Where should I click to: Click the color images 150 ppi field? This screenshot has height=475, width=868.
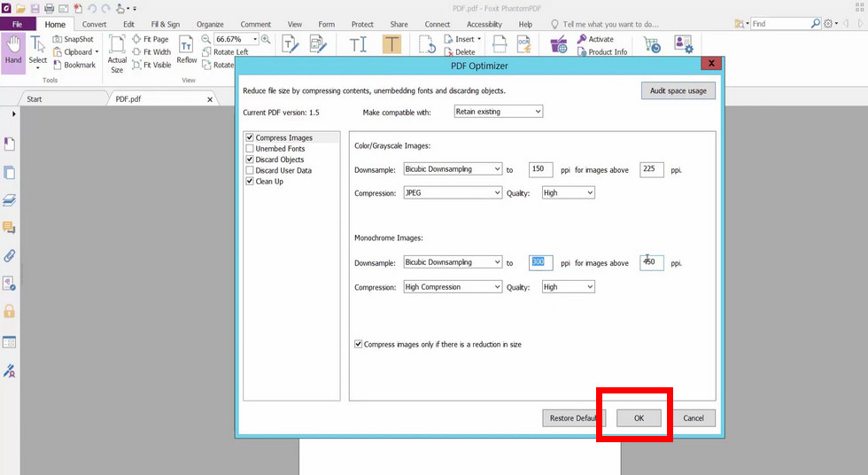coord(541,168)
